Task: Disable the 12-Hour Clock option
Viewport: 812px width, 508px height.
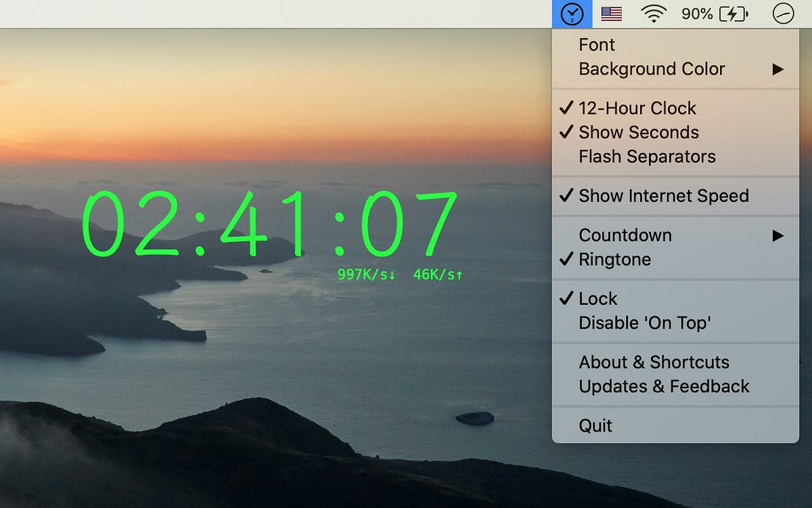Action: 637,108
